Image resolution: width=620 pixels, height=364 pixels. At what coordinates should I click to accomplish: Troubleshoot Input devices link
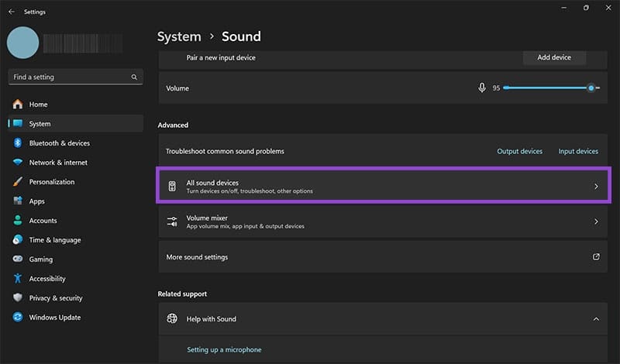tap(578, 151)
